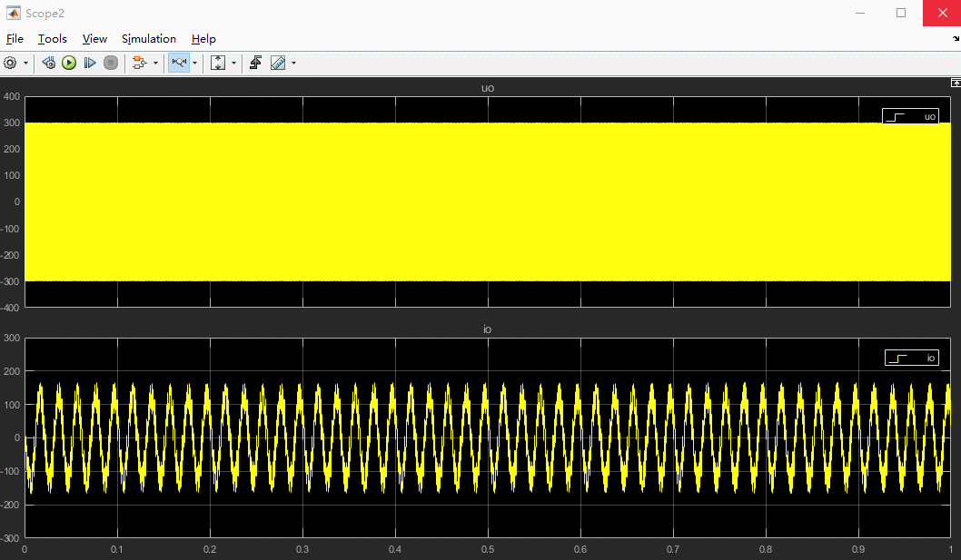Open the File menu
Image resolution: width=961 pixels, height=560 pixels.
(x=15, y=39)
